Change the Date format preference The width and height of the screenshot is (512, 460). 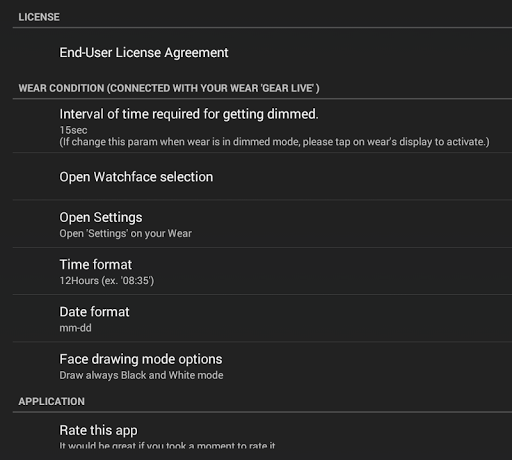[262, 319]
